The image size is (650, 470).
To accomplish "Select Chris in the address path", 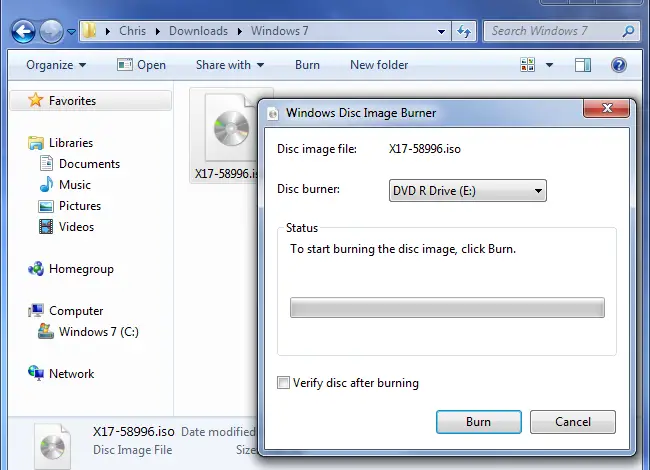I will click(133, 31).
